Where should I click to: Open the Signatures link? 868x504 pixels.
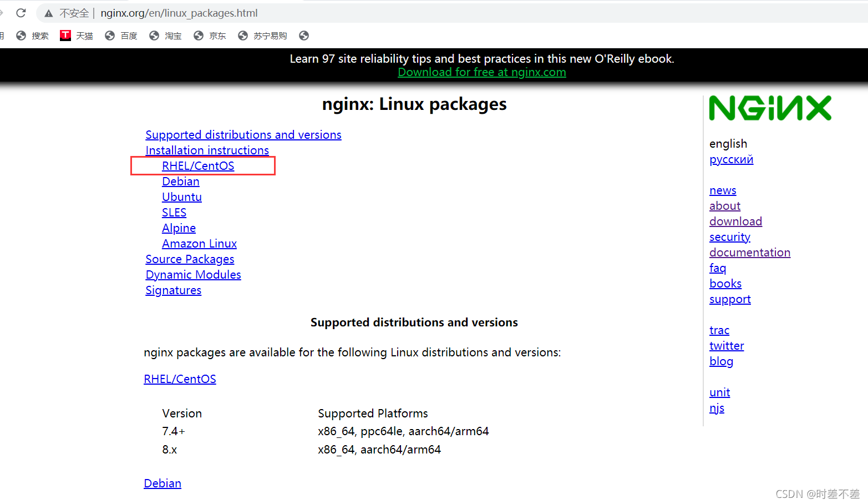pos(173,290)
